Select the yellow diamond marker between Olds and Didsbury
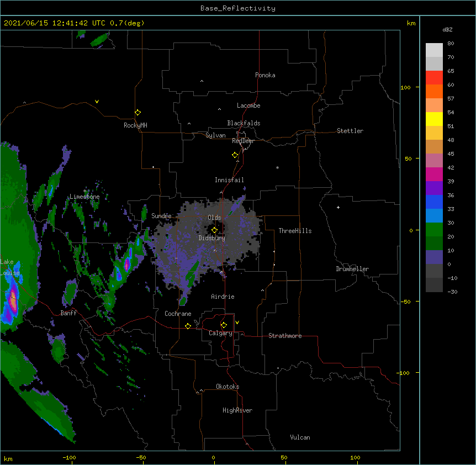 click(214, 230)
